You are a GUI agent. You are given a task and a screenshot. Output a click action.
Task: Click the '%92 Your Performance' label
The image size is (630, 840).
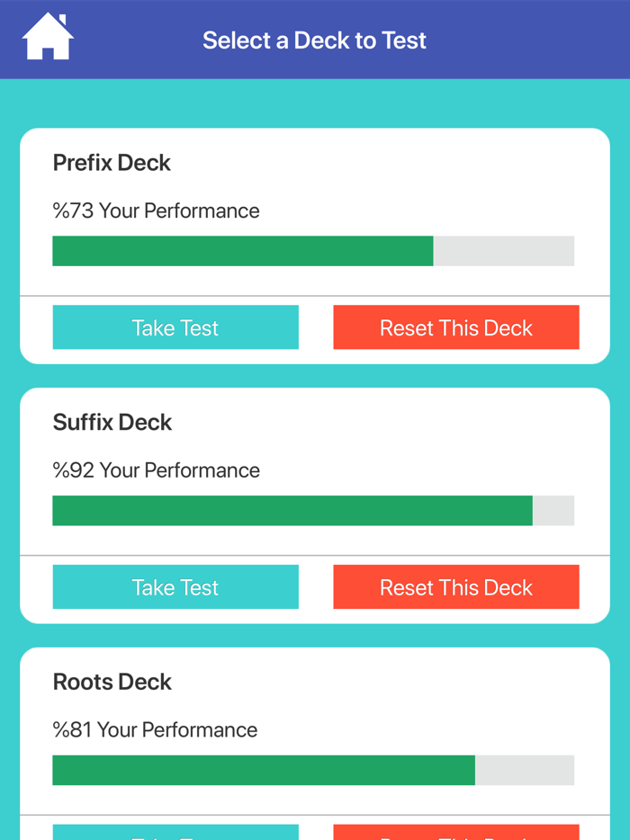coord(156,470)
